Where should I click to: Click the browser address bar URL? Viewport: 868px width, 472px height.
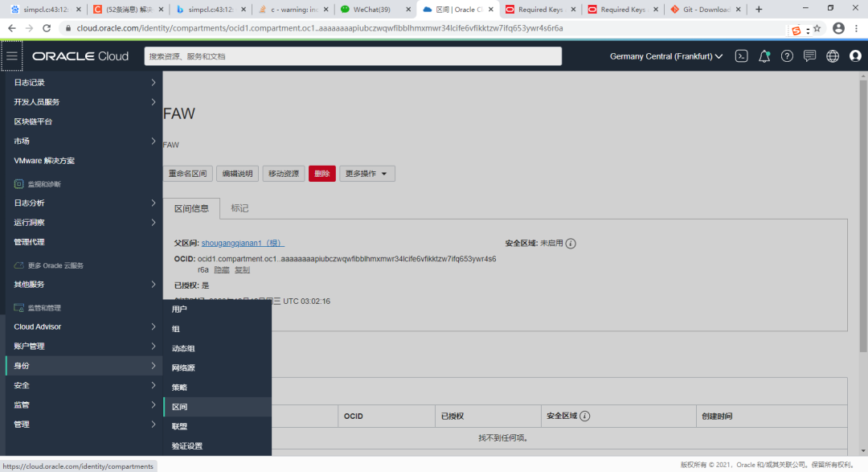click(x=320, y=28)
